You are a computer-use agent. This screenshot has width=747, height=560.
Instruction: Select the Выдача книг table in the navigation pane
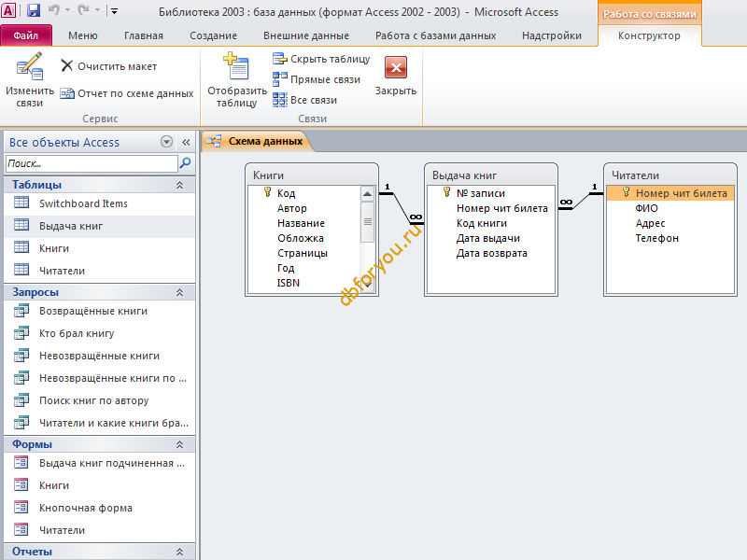point(100,226)
